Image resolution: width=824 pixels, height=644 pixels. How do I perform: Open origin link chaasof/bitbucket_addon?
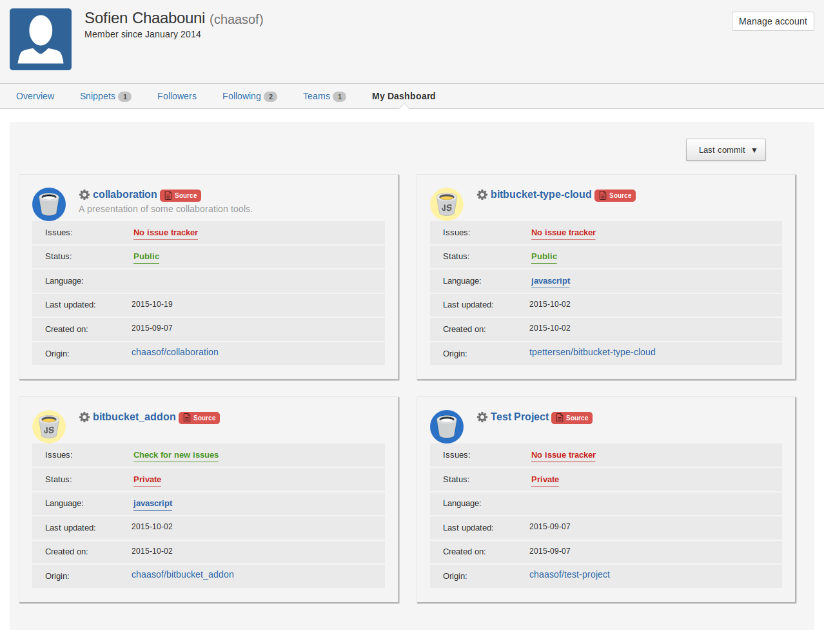coord(182,574)
